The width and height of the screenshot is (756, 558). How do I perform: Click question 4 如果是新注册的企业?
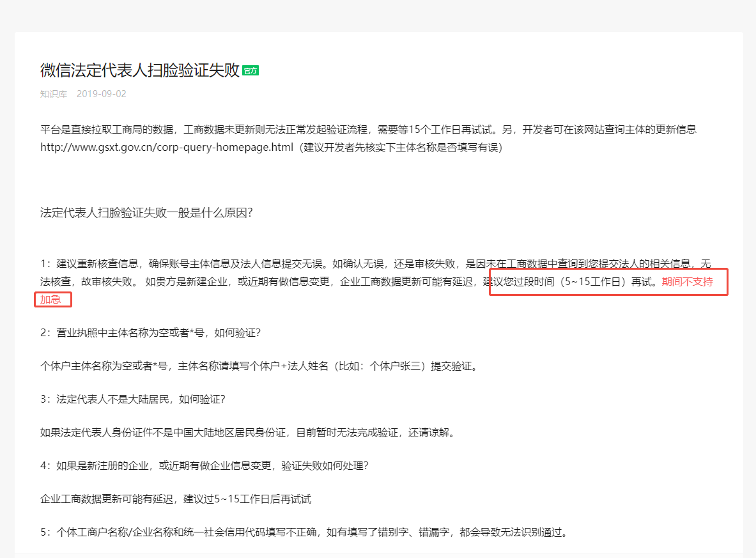204,466
